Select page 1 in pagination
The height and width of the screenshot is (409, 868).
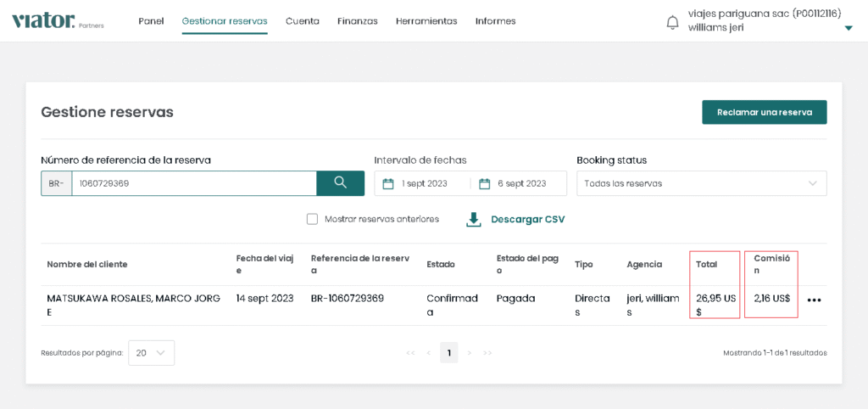tap(449, 352)
